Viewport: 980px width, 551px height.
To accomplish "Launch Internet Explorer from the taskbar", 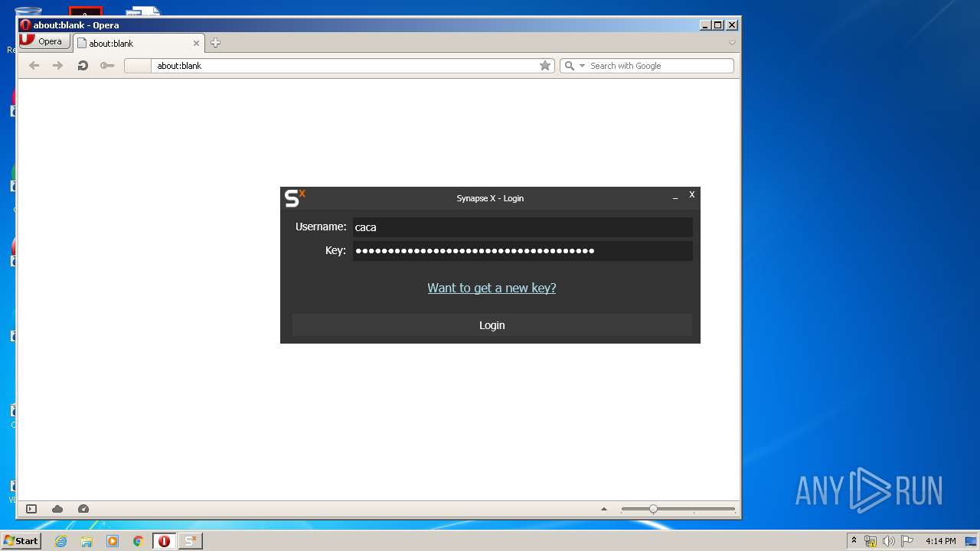I will [x=60, y=541].
